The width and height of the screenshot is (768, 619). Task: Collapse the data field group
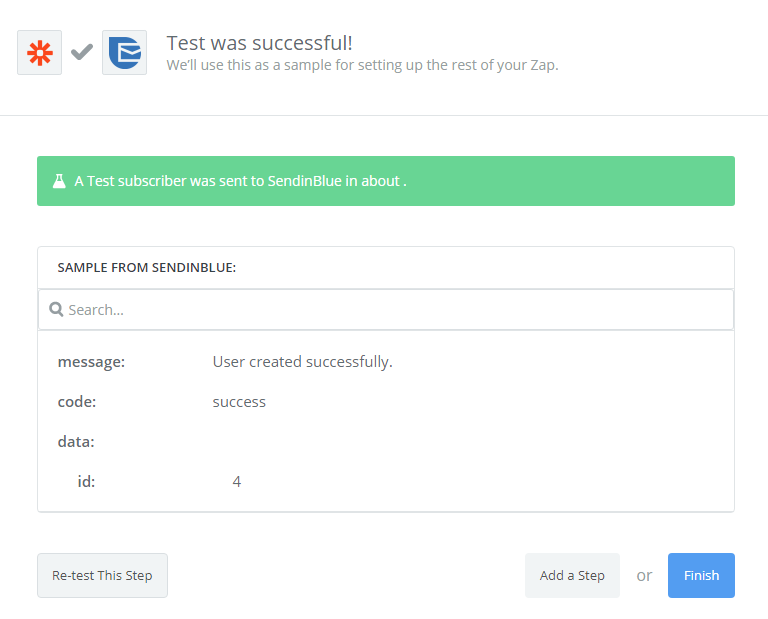click(x=76, y=442)
